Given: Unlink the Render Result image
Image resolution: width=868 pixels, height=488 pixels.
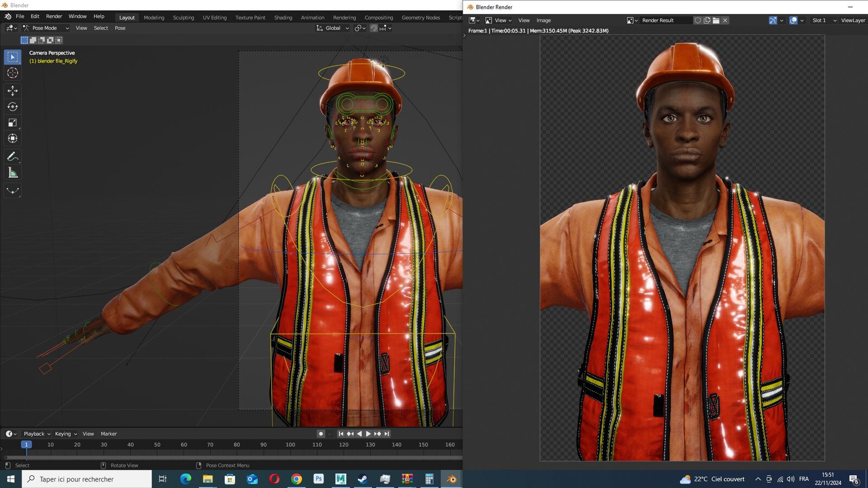Looking at the screenshot, I should (x=725, y=21).
